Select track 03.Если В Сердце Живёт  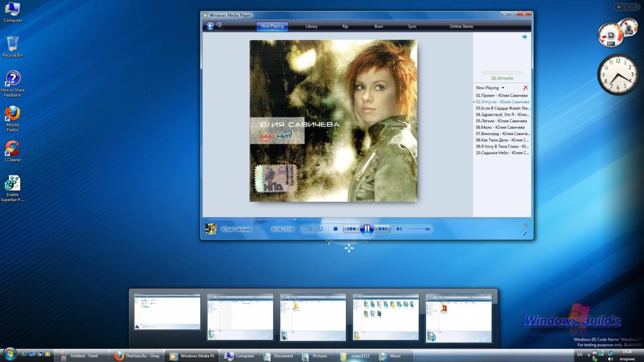click(503, 108)
